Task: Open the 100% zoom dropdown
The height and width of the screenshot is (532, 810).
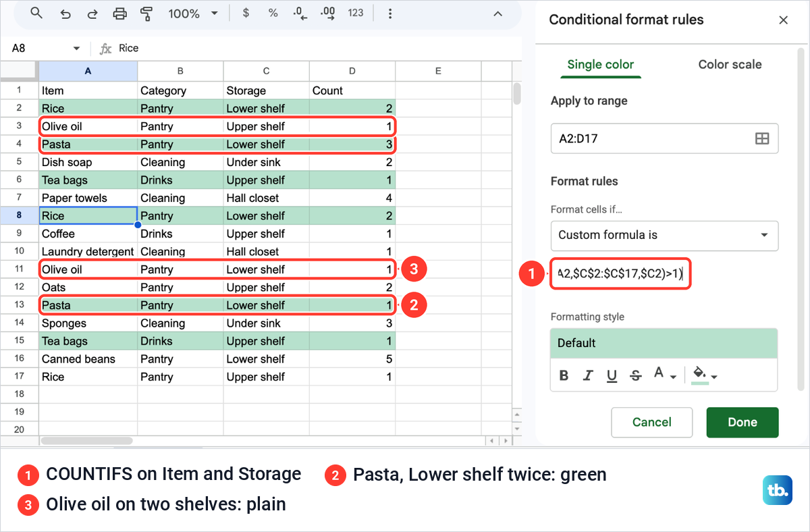Action: [193, 14]
